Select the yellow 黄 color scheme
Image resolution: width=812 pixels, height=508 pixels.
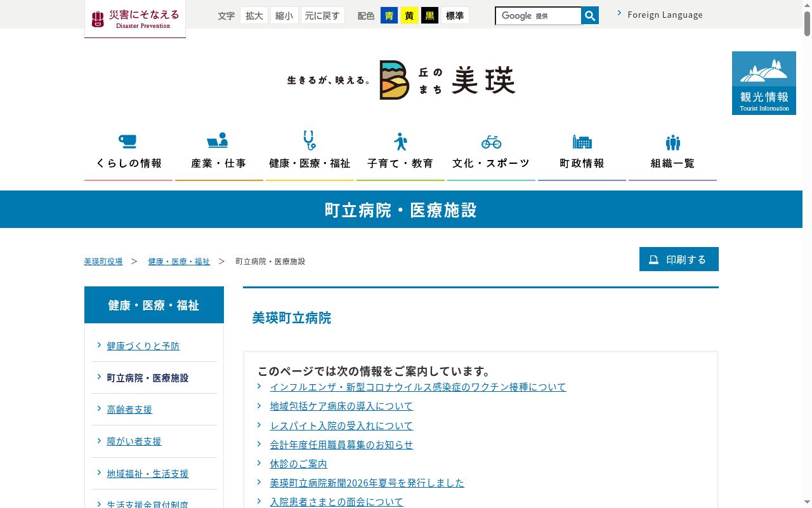pyautogui.click(x=409, y=16)
